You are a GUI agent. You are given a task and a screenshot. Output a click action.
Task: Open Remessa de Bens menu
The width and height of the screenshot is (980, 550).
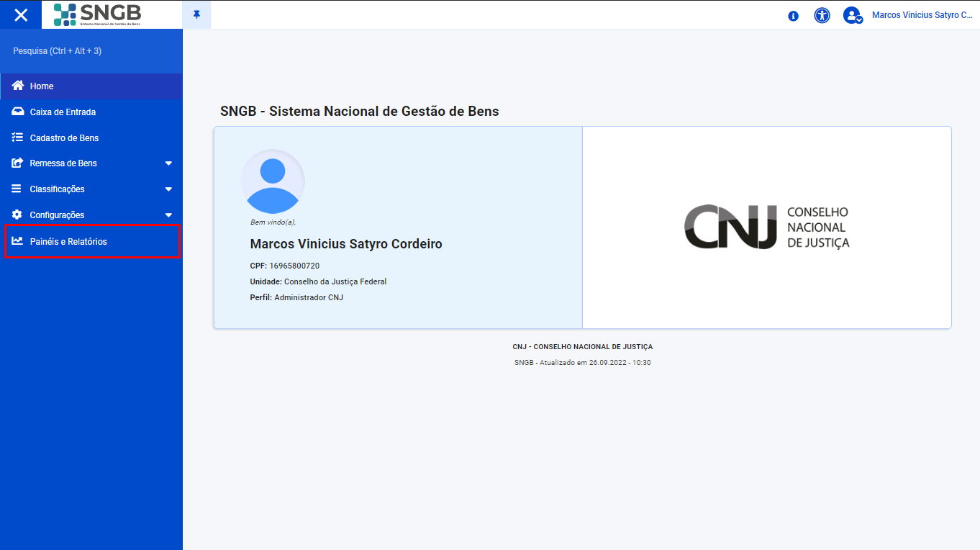pyautogui.click(x=91, y=163)
